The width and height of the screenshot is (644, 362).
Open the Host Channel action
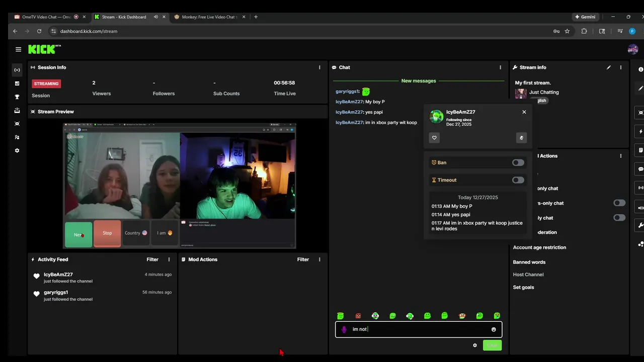point(528,275)
